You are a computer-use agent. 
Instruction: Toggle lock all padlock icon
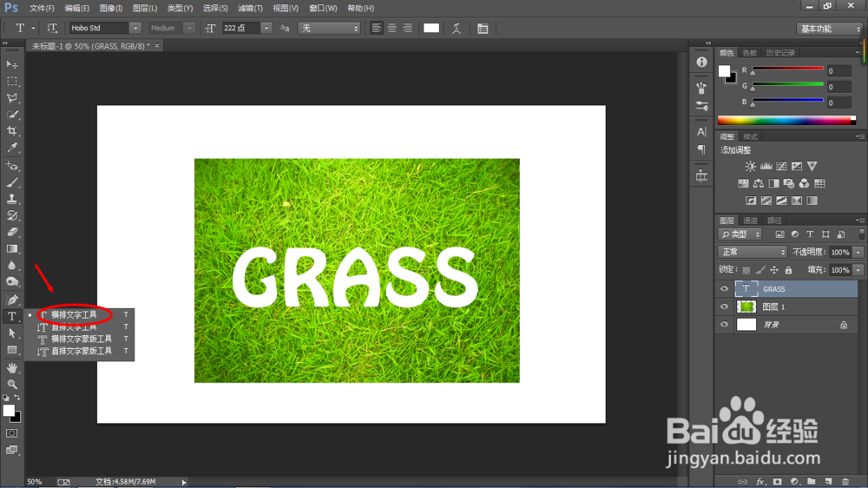click(788, 270)
